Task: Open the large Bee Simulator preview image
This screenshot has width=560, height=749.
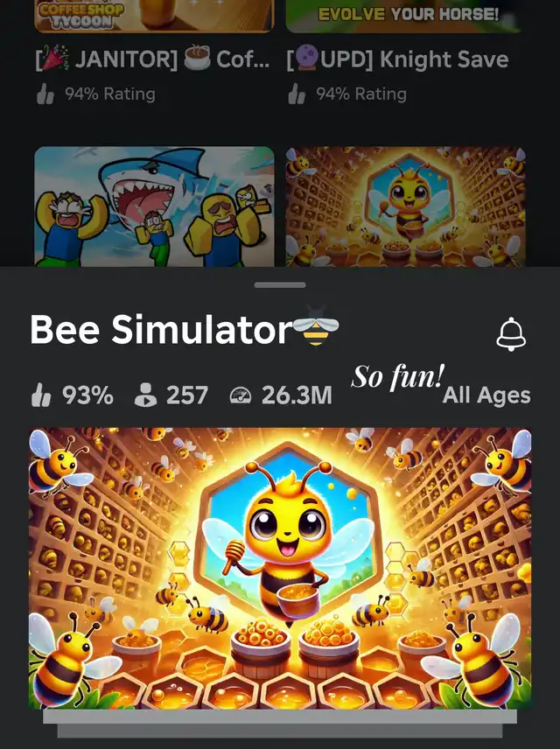Action: (280, 569)
